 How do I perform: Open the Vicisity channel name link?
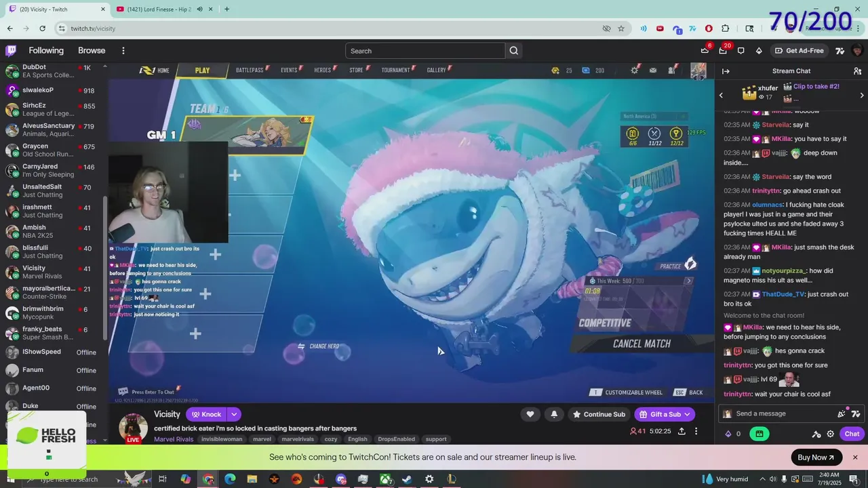(167, 414)
